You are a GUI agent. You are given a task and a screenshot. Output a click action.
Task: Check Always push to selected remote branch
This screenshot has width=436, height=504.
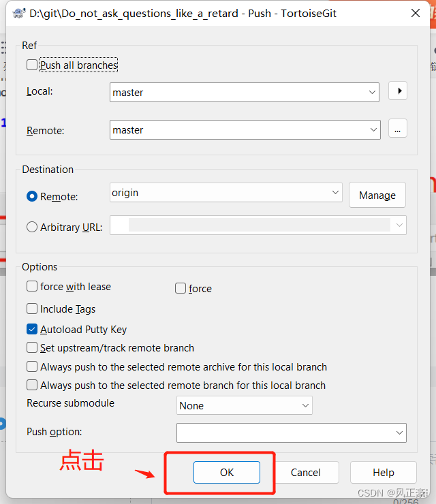[32, 385]
